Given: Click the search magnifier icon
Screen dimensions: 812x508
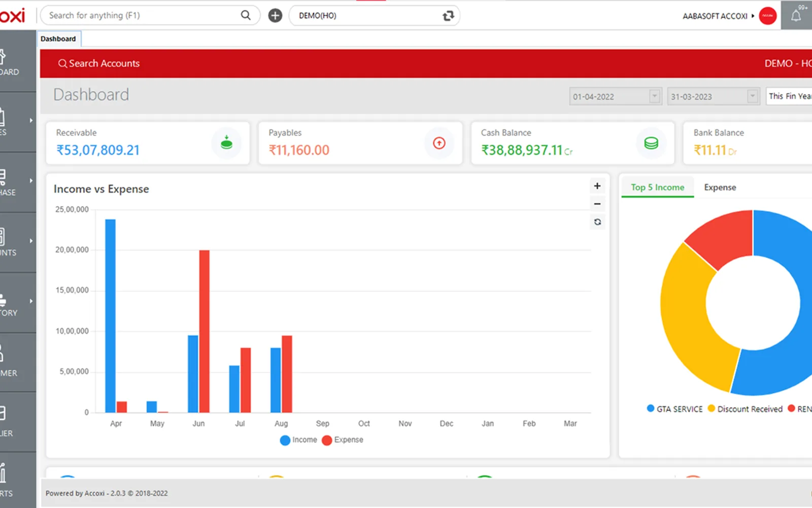Looking at the screenshot, I should point(246,15).
